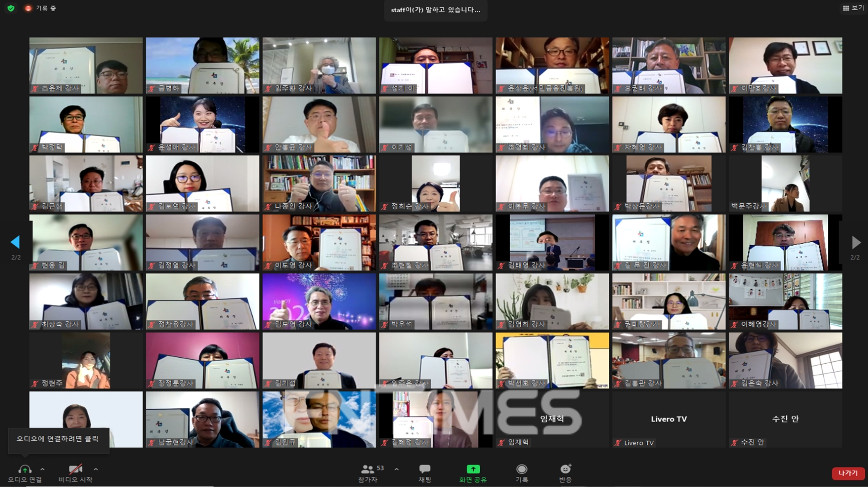Select the Livero TV participant tile
This screenshot has height=487, width=868.
(668, 419)
